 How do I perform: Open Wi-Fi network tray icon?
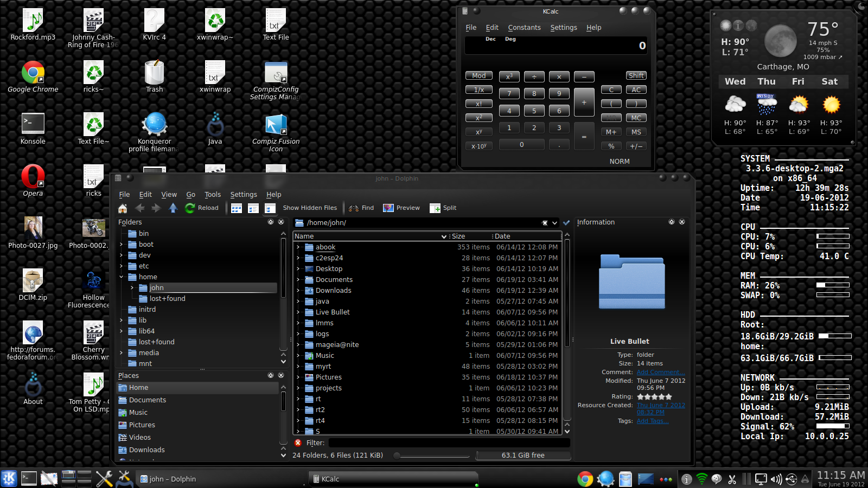point(702,479)
